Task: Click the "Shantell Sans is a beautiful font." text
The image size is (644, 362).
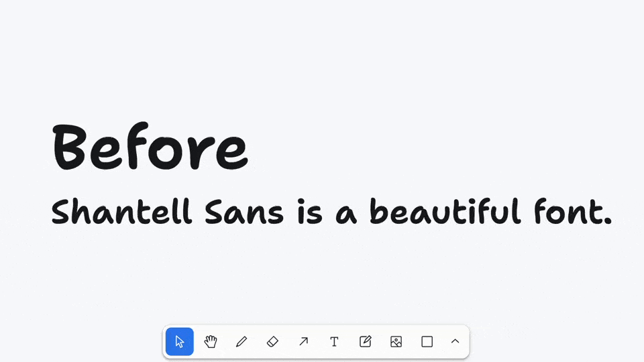Action: 331,212
